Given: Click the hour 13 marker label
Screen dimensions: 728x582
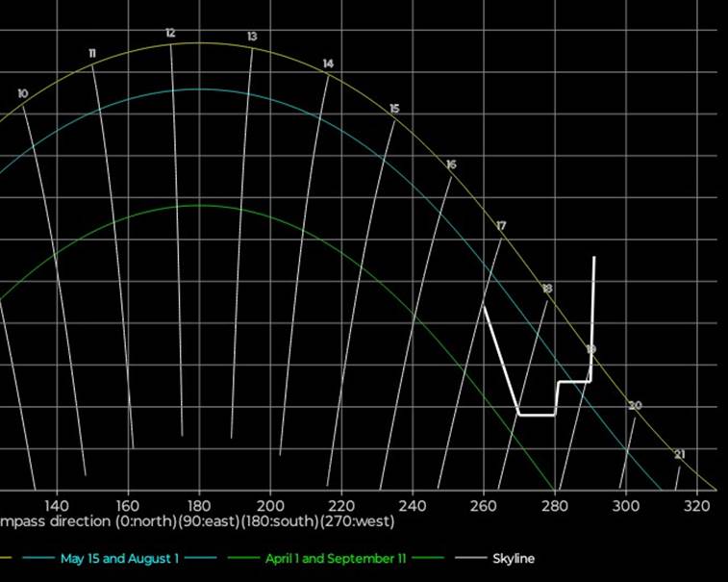Looking at the screenshot, I should (x=252, y=37).
